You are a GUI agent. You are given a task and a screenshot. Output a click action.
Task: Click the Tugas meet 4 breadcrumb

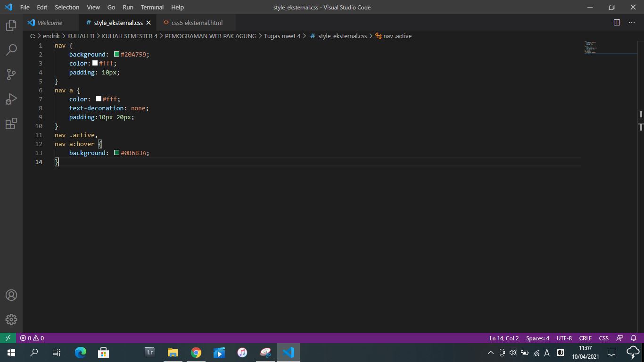coord(282,36)
